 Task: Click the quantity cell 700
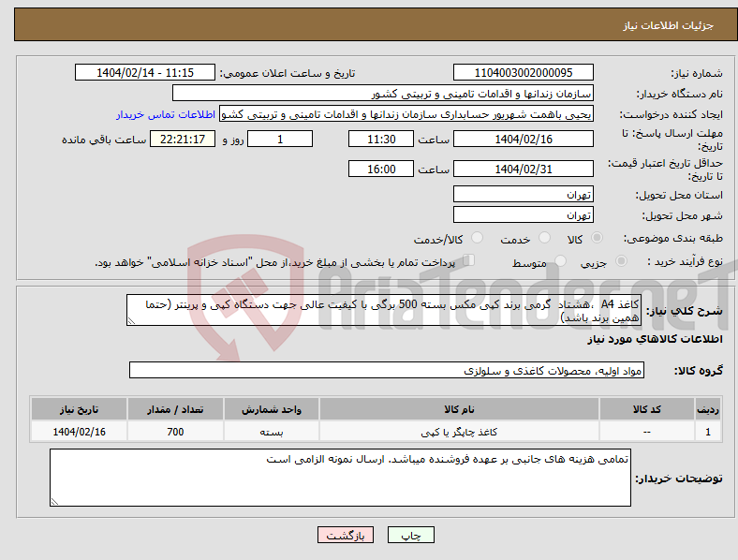pos(175,432)
